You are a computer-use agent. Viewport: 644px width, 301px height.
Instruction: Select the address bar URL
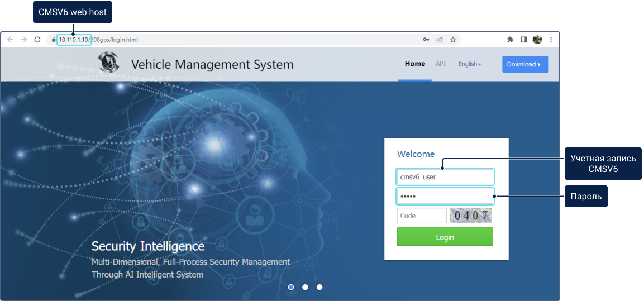pos(98,40)
